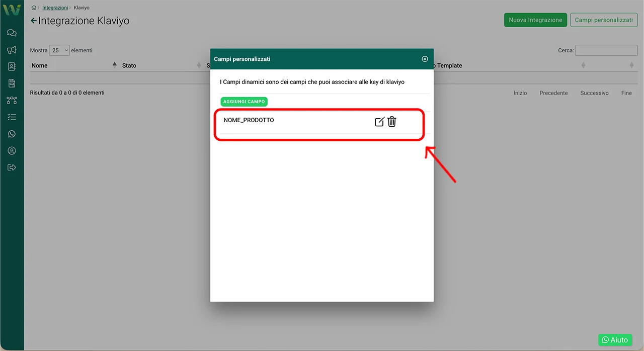The height and width of the screenshot is (351, 644).
Task: Open the checklist tasks sidebar icon
Action: 12,117
